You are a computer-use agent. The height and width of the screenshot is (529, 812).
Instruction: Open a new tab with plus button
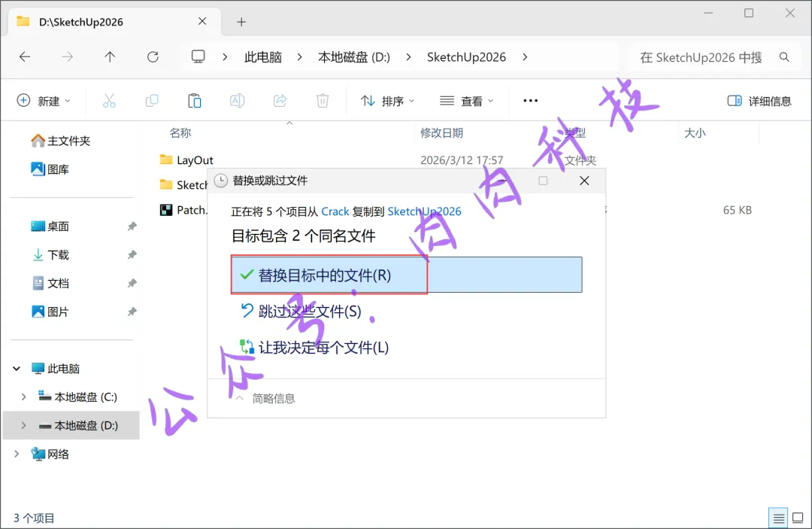click(241, 22)
